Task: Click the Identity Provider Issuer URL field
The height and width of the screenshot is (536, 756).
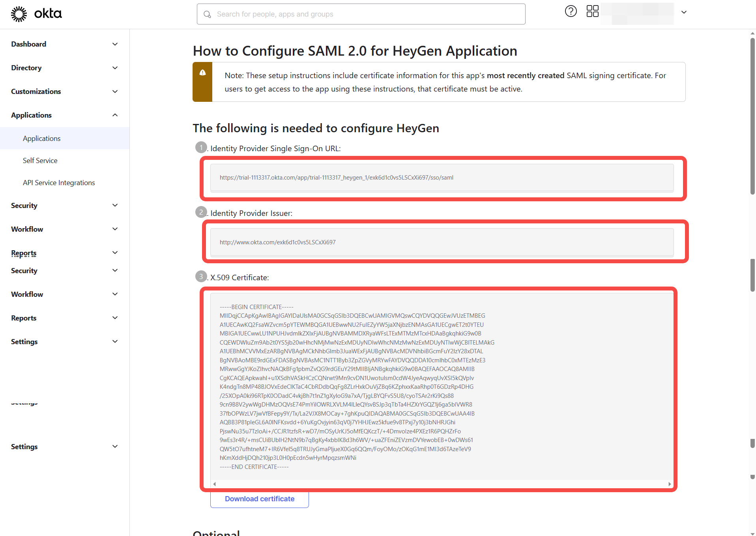Action: point(442,242)
